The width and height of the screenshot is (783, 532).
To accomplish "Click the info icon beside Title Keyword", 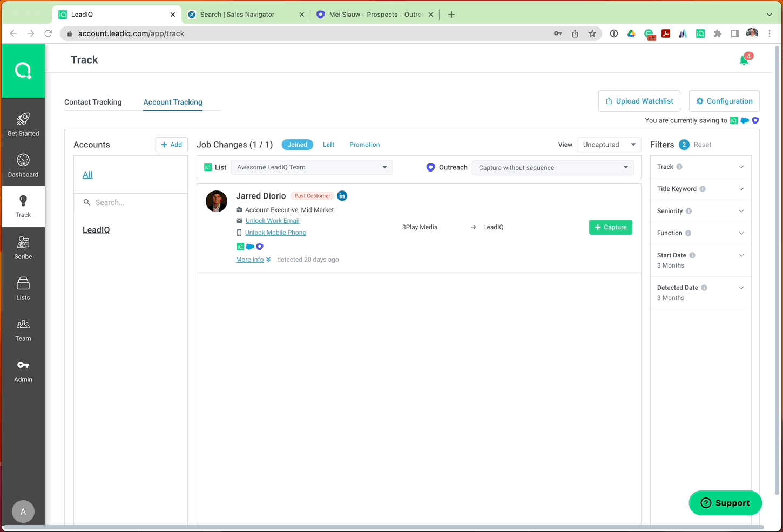I will click(x=703, y=189).
